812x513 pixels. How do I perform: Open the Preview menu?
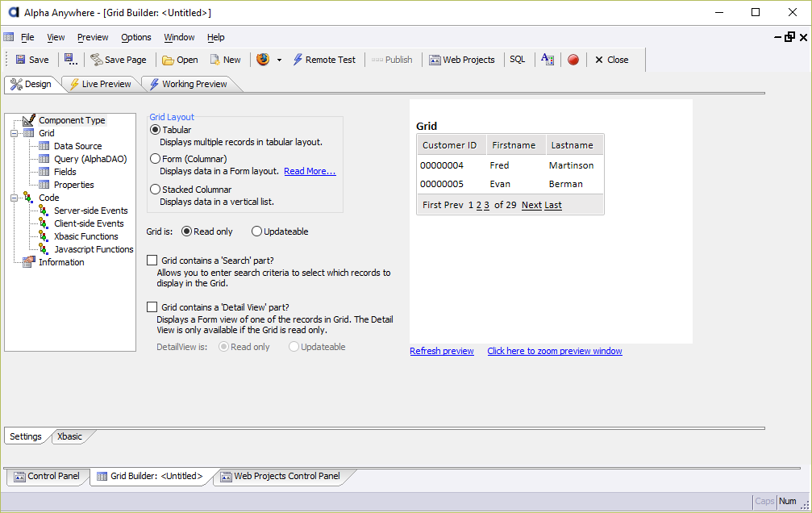pyautogui.click(x=93, y=37)
